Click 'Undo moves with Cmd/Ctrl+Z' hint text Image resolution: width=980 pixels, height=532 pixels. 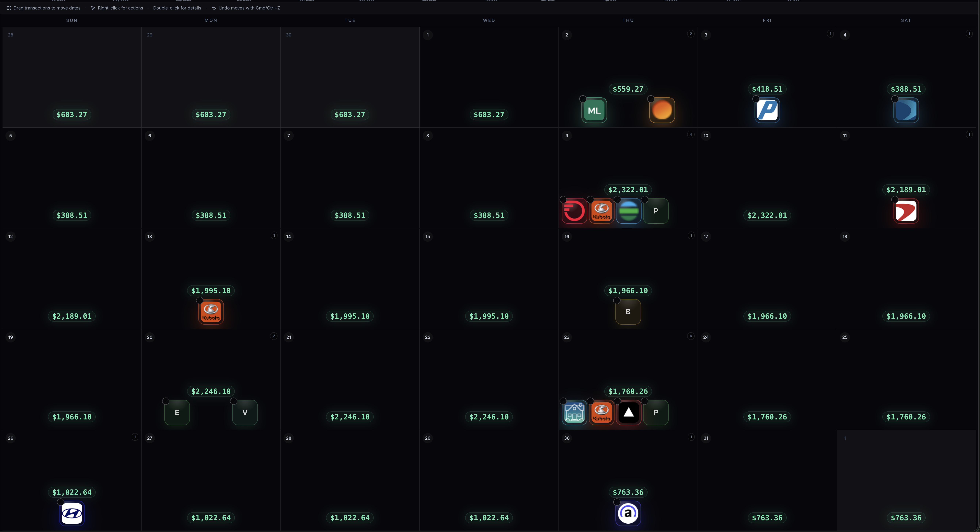pos(249,8)
